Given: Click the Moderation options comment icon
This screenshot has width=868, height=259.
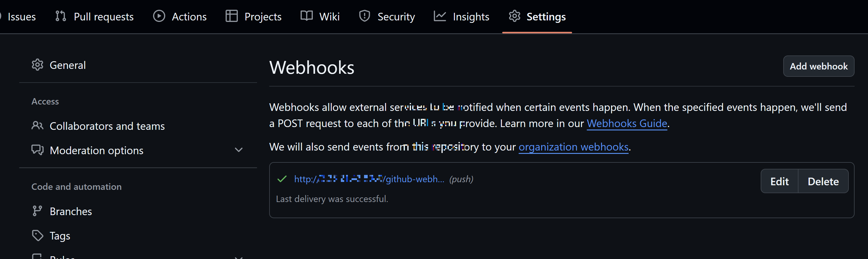Looking at the screenshot, I should (x=38, y=150).
